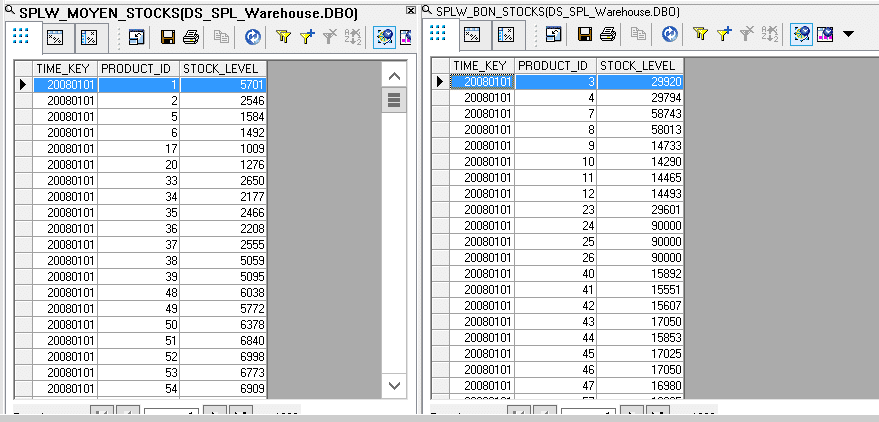Click the open-in-window icon in SPLW_BON_STOCKS toolbar
This screenshot has width=879, height=422.
click(x=553, y=34)
